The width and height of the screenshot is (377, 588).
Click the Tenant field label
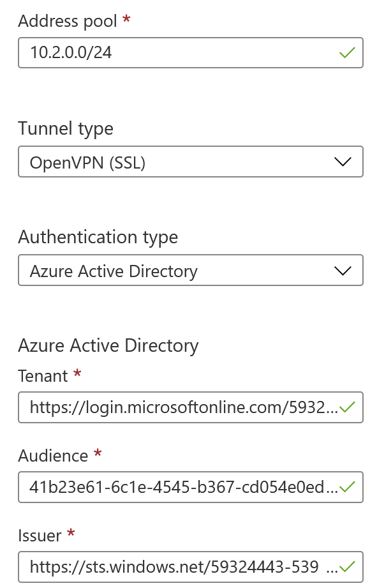43,376
